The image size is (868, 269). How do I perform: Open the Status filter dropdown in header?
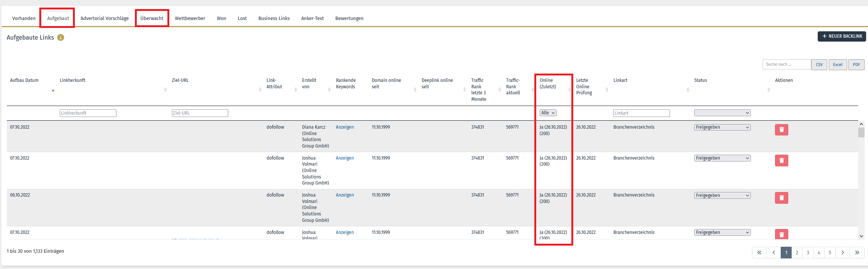[722, 113]
